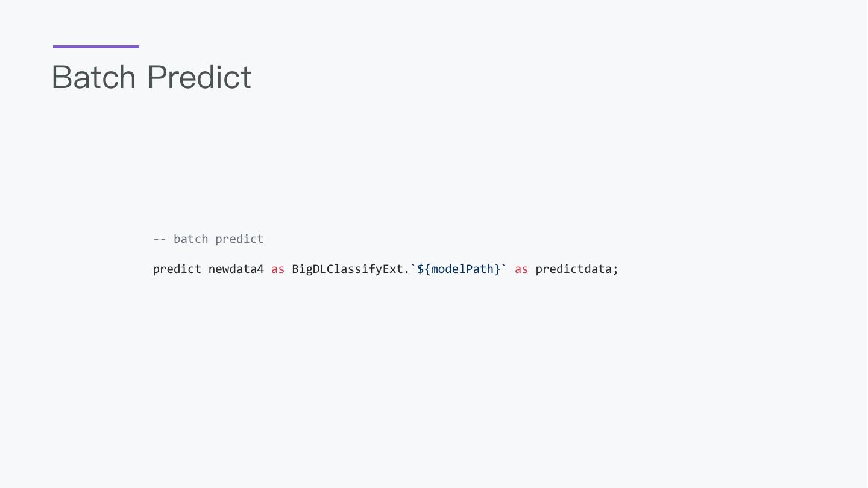Click the semicolon ending the code line
The height and width of the screenshot is (488, 868).
pyautogui.click(x=615, y=270)
